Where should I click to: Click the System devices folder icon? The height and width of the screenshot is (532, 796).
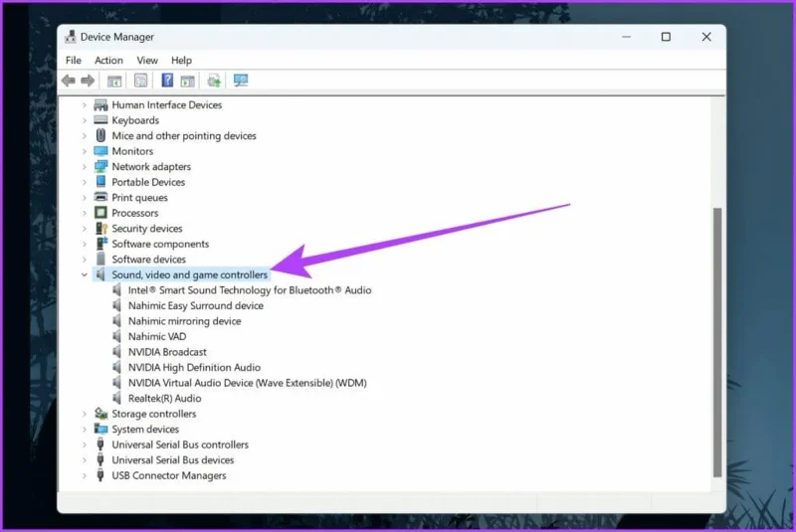point(100,429)
